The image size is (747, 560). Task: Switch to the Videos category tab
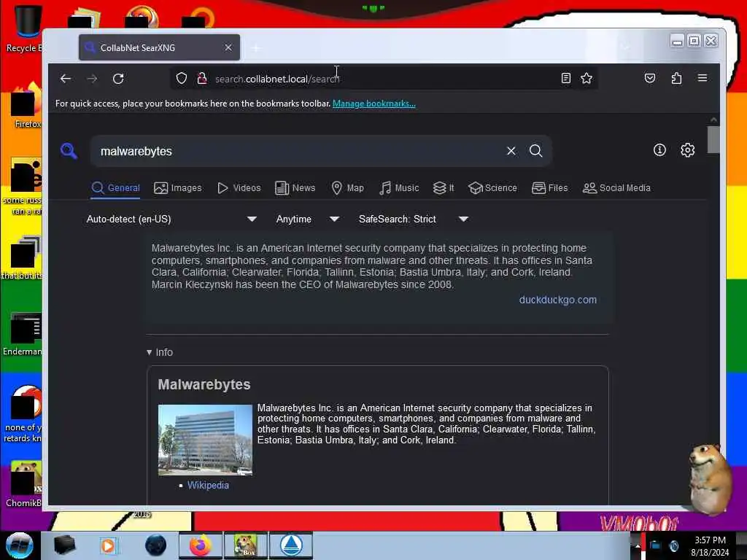(x=239, y=188)
